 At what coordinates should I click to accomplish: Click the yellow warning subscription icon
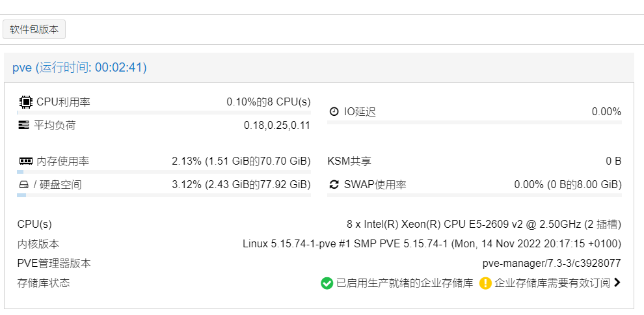[x=485, y=283]
